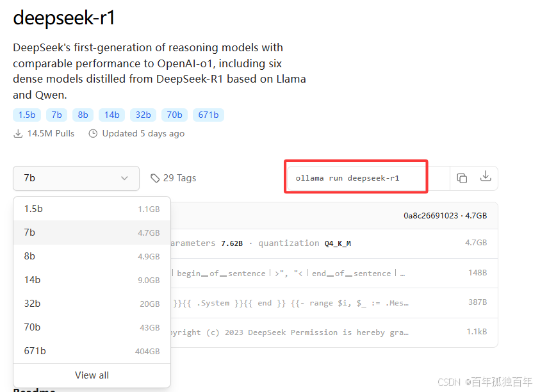
Task: Click the 1.5b tag badge
Action: click(x=27, y=115)
